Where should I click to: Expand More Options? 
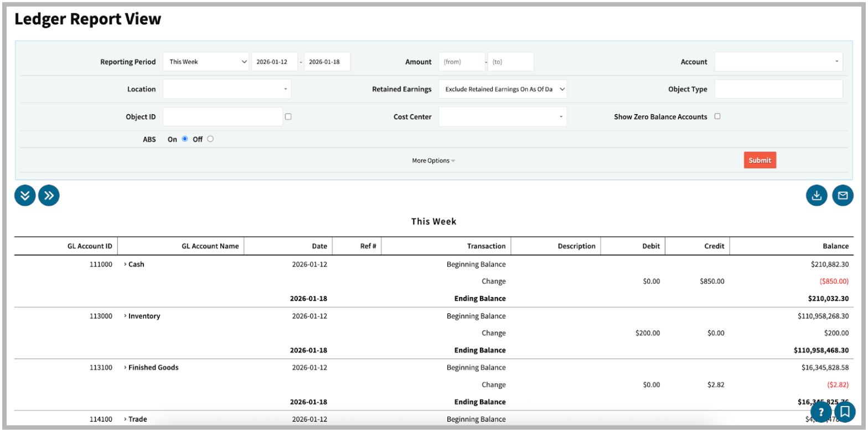433,161
